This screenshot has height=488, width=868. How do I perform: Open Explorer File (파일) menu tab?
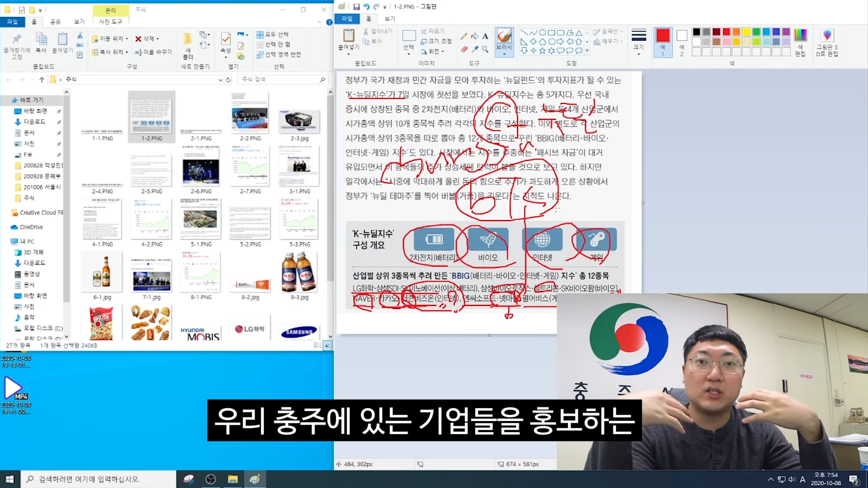coord(12,22)
